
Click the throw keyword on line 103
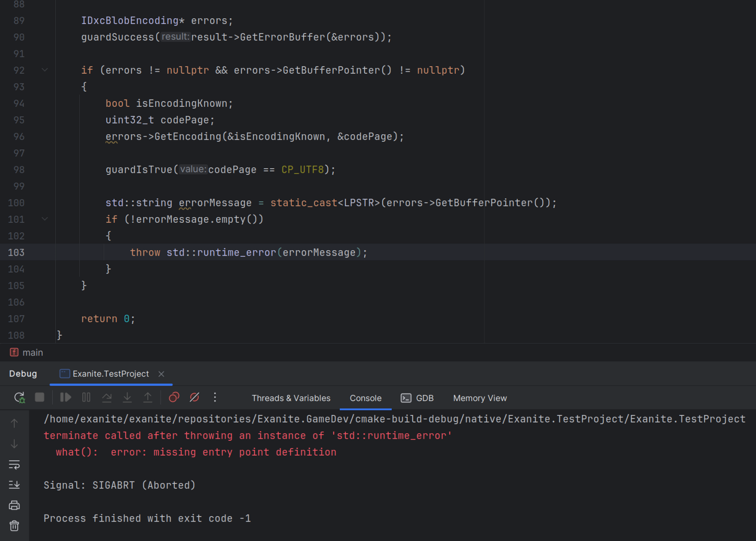pyautogui.click(x=145, y=252)
